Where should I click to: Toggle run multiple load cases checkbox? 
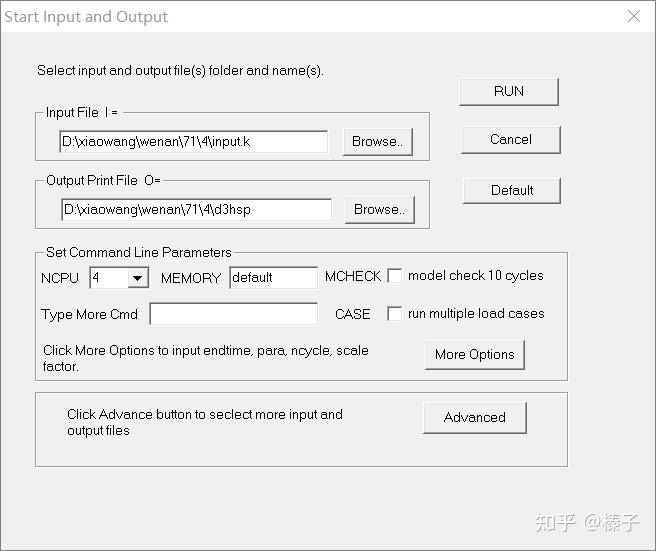click(x=395, y=314)
